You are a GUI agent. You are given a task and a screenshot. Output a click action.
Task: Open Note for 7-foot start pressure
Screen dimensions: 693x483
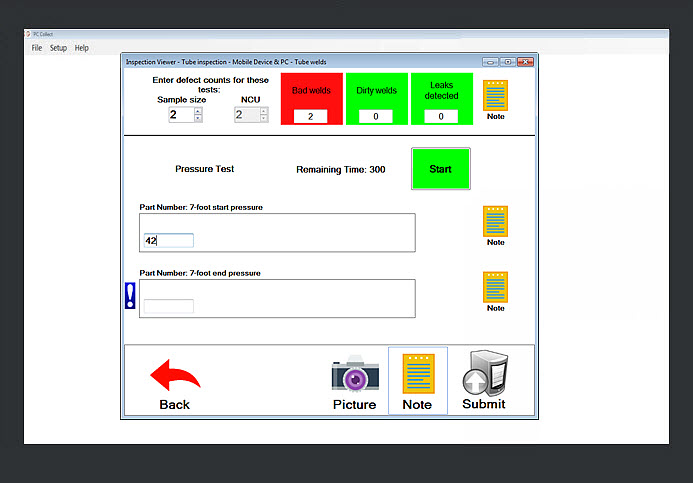[x=495, y=222]
